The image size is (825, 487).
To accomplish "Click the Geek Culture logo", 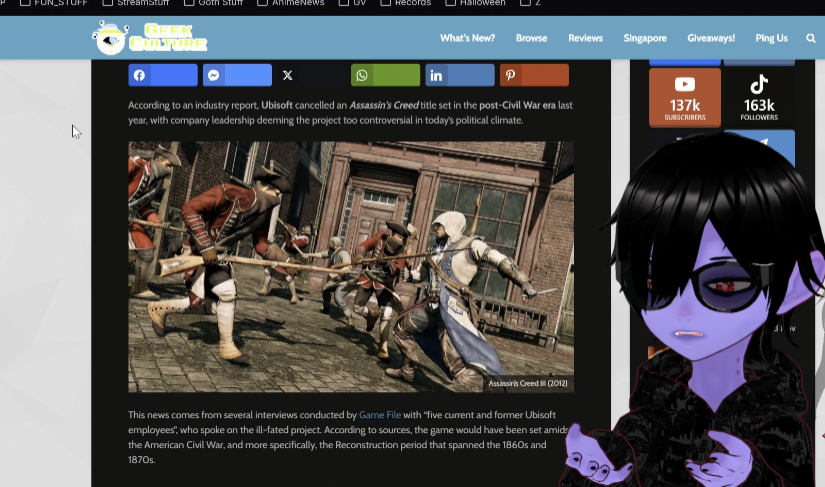I will click(x=150, y=38).
